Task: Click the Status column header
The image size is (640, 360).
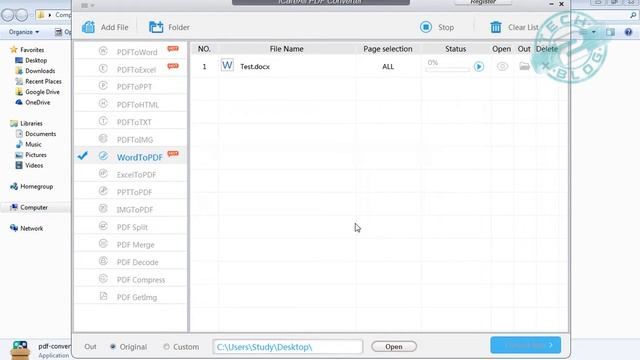Action: (x=456, y=49)
